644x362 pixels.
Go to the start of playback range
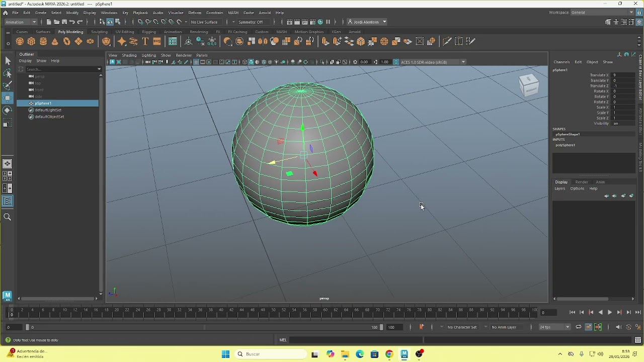click(x=573, y=313)
